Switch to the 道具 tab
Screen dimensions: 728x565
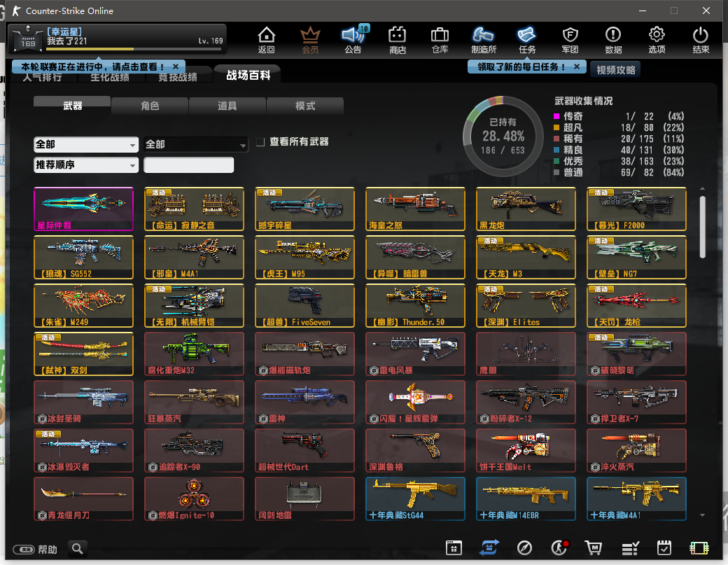click(x=227, y=106)
